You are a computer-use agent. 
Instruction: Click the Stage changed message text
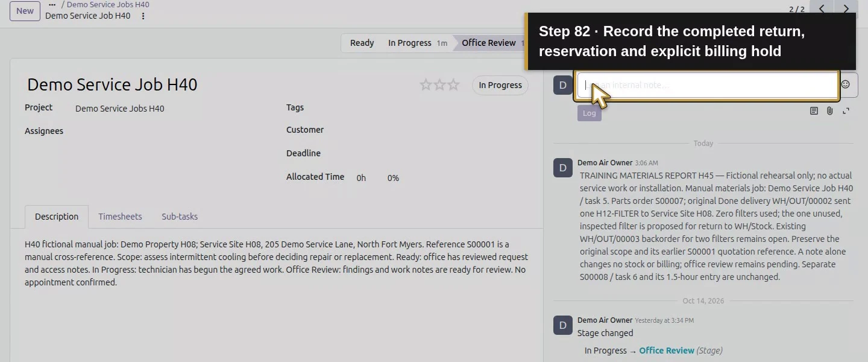pos(605,333)
